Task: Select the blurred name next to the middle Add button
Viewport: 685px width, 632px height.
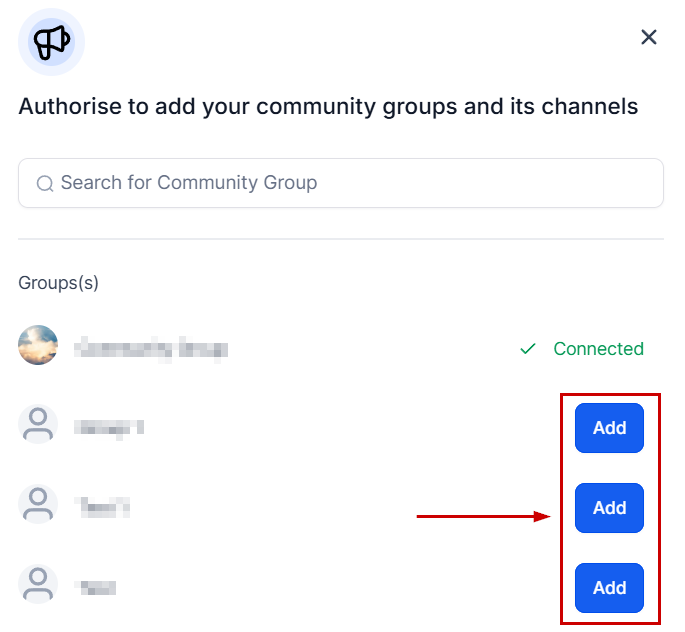Action: [x=103, y=507]
